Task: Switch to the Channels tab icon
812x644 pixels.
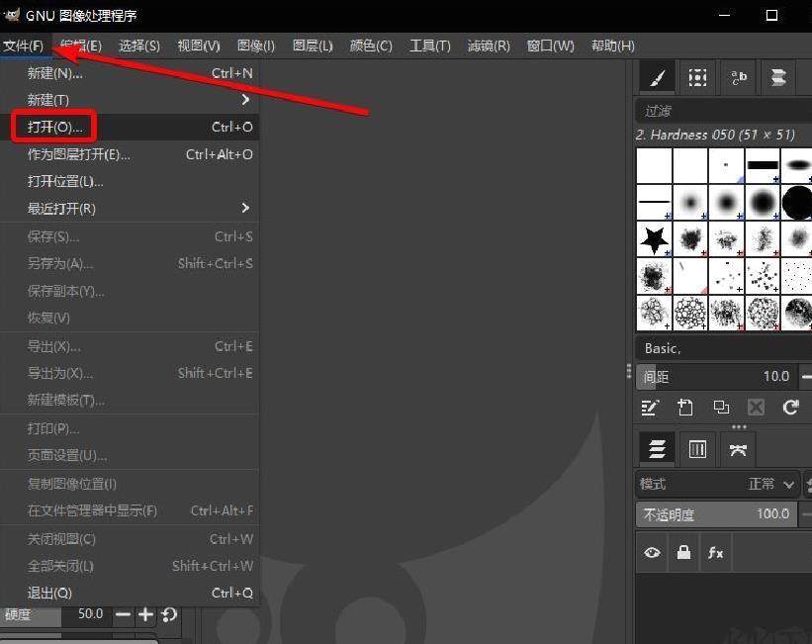Action: pyautogui.click(x=697, y=449)
